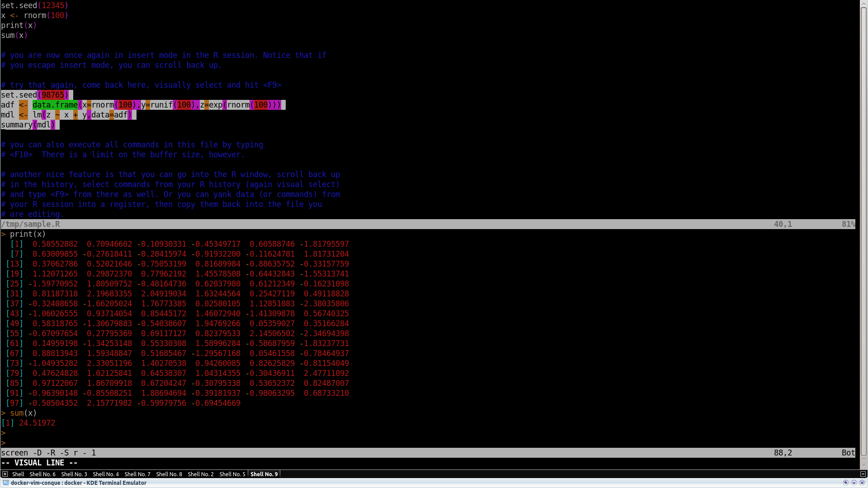This screenshot has height=488, width=868.
Task: Switch to the Shell No. 3 tab
Action: [74, 474]
